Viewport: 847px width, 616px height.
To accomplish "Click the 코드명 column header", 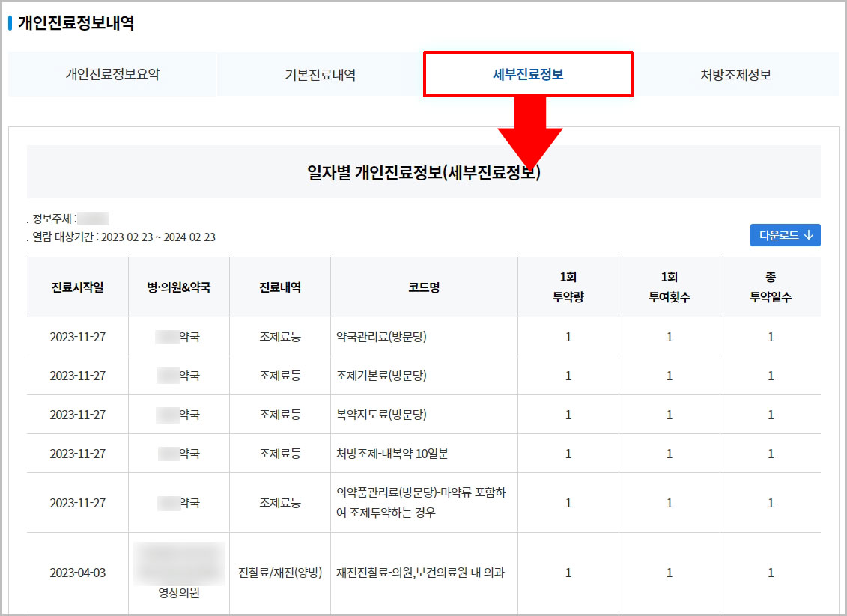I will coord(424,287).
